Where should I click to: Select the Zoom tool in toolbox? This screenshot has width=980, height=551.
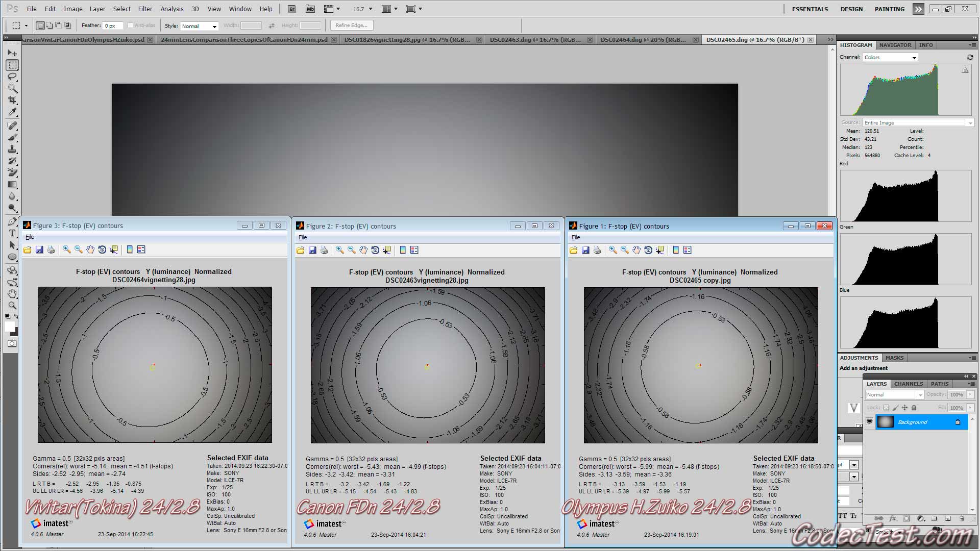tap(12, 306)
